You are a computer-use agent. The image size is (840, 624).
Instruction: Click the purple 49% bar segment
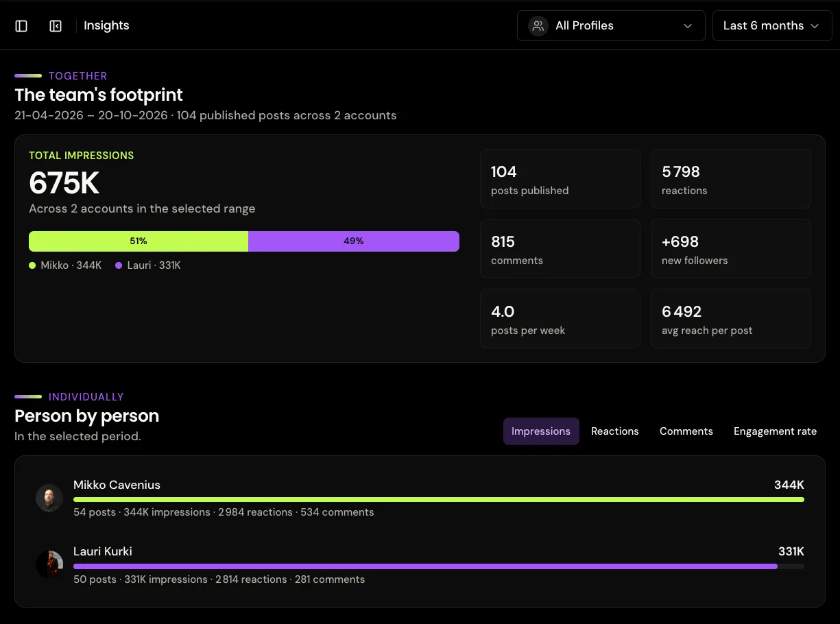pos(354,241)
